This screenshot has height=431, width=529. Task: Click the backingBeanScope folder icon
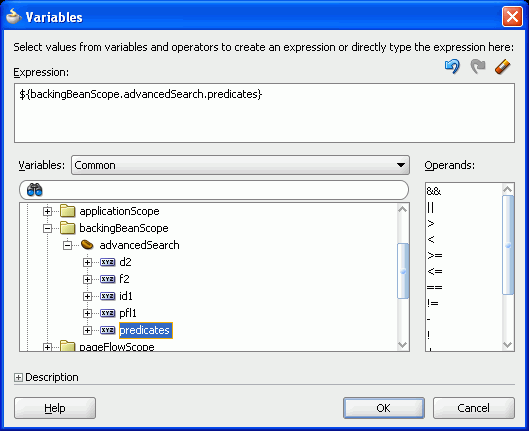click(67, 228)
